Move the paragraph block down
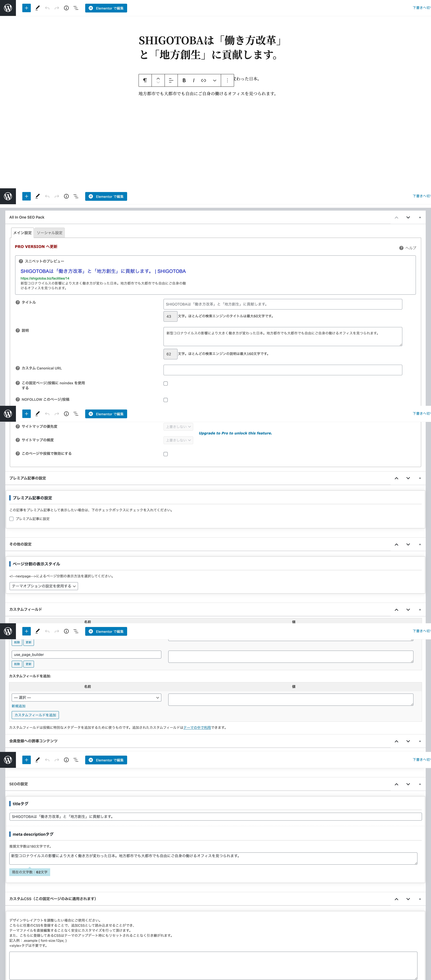431x980 pixels. [158, 83]
